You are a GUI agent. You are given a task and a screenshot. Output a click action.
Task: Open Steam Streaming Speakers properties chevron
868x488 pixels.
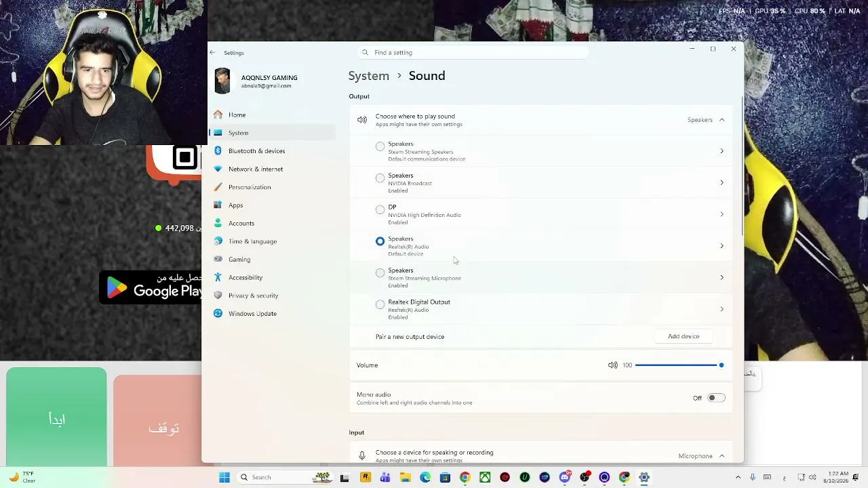coord(722,151)
